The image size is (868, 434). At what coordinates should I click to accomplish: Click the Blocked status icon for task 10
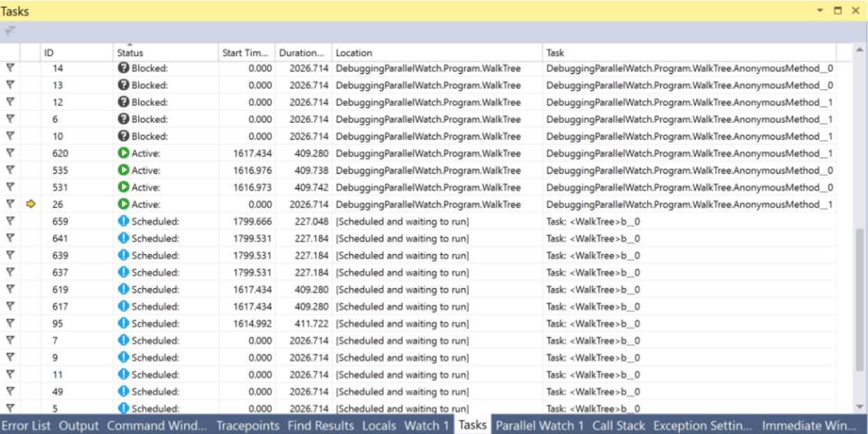(123, 136)
